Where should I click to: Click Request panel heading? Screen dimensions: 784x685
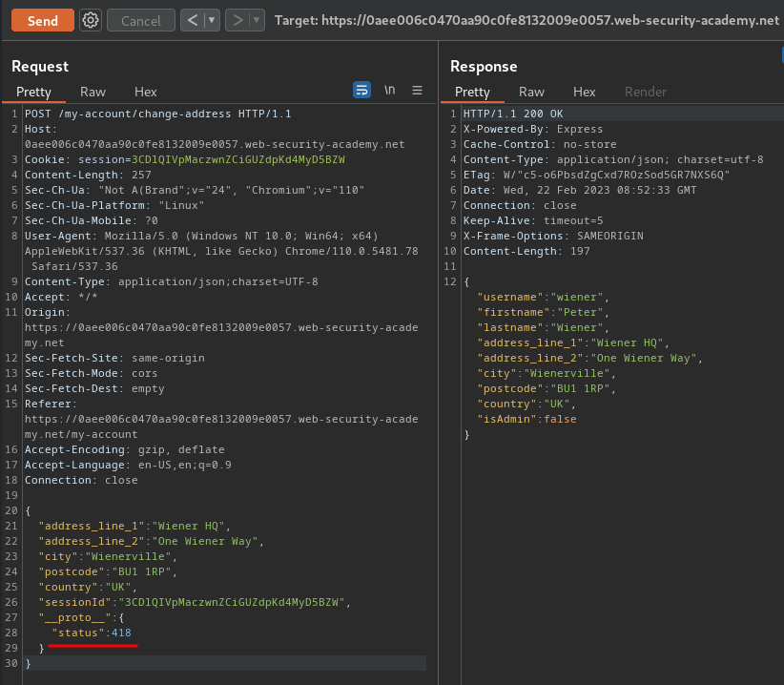click(x=40, y=67)
